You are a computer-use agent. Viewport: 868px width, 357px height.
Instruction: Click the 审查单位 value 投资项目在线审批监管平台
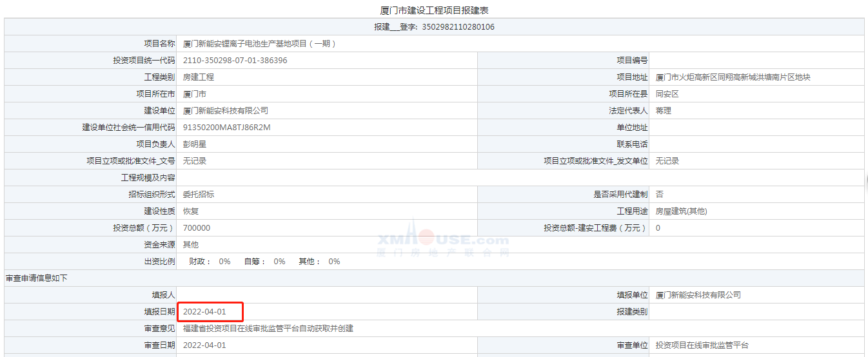coord(702,345)
